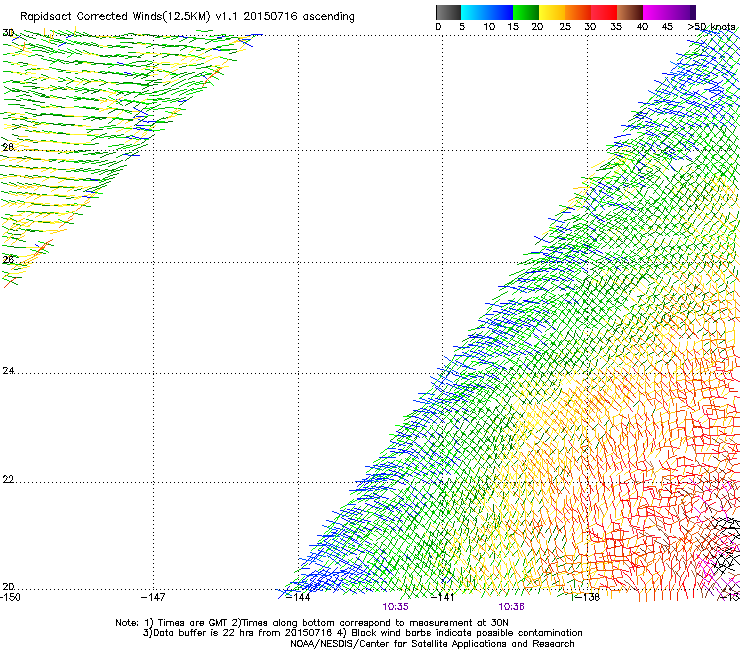This screenshot has height=650, width=740.
Task: Click the purple '10:36' time label
Action: (x=512, y=607)
